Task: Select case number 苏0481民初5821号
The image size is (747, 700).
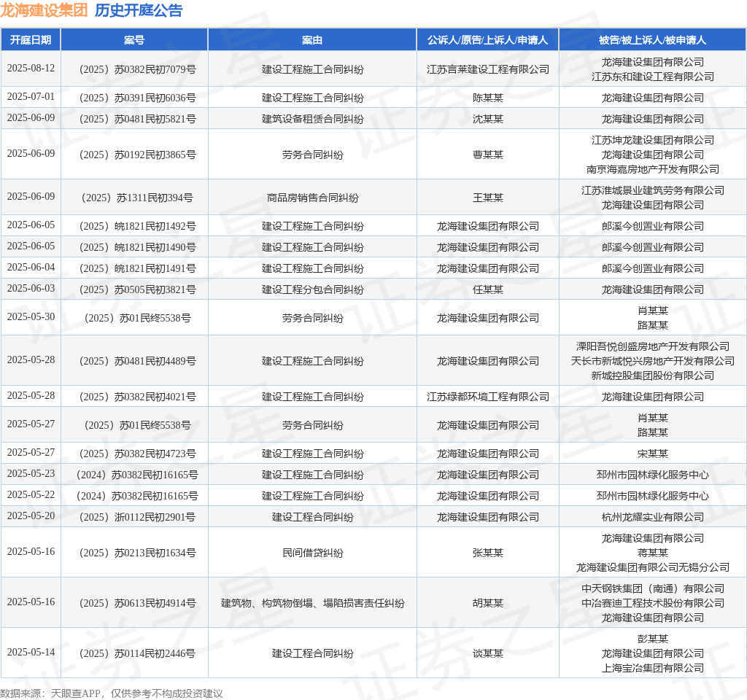Action: [138, 119]
